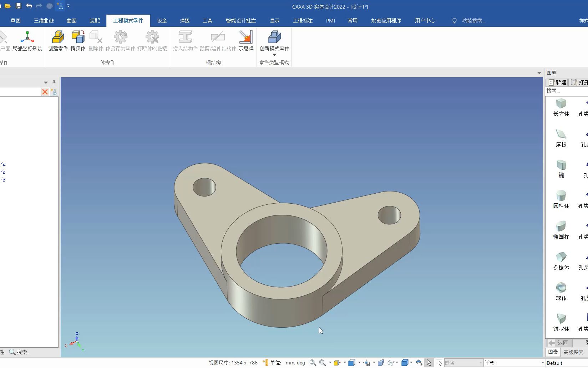Click the 拷贝体 tool
This screenshot has width=588, height=368.
click(x=78, y=41)
